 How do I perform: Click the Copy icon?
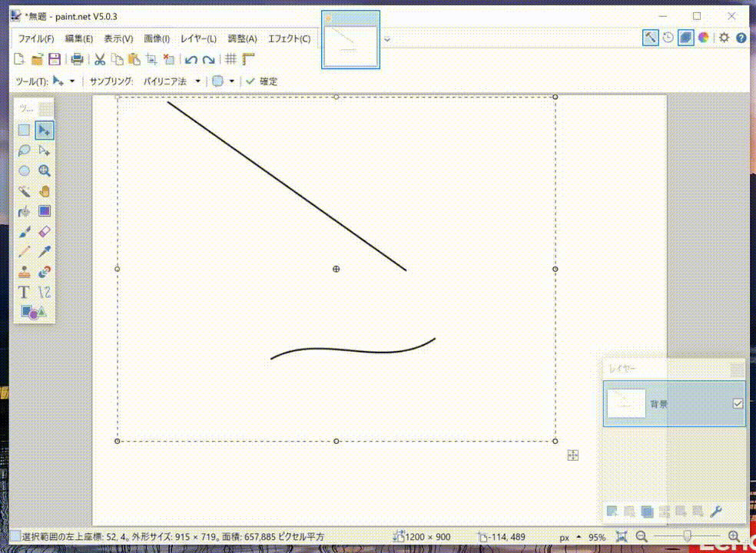117,59
